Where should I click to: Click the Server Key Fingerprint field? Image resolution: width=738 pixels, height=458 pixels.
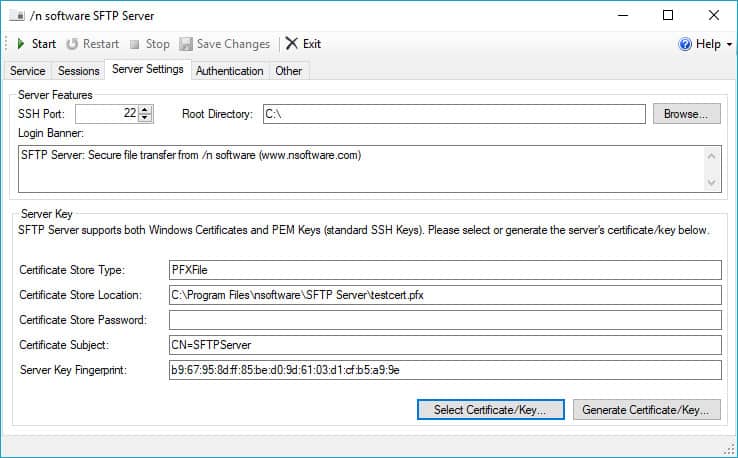445,370
